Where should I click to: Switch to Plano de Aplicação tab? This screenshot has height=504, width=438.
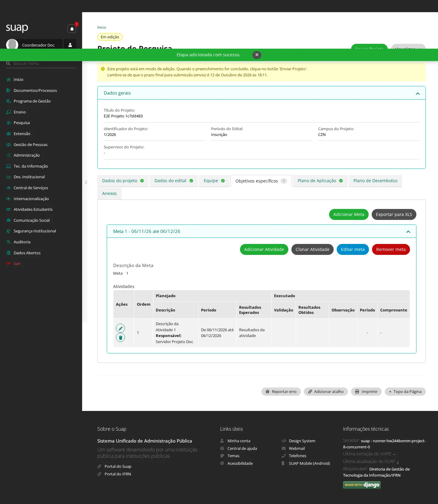(320, 181)
